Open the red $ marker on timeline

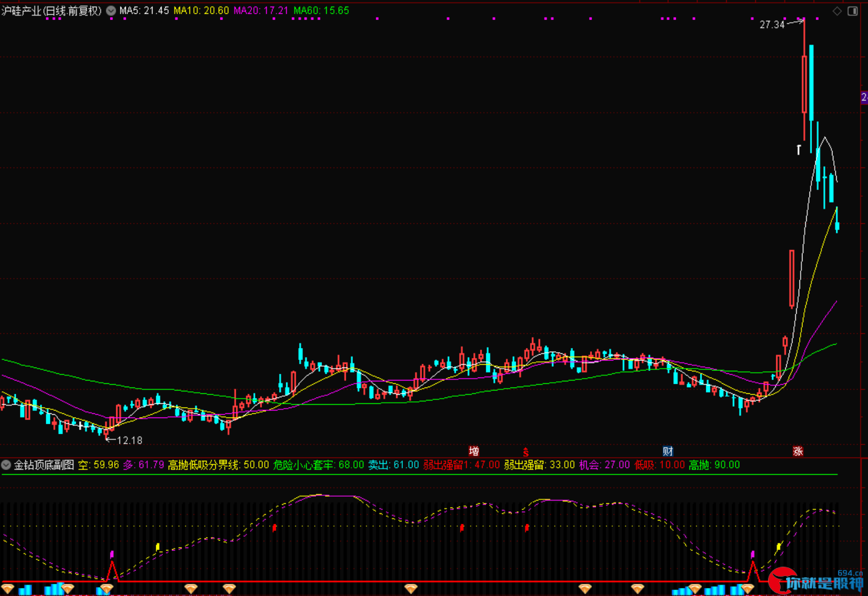[x=525, y=451]
